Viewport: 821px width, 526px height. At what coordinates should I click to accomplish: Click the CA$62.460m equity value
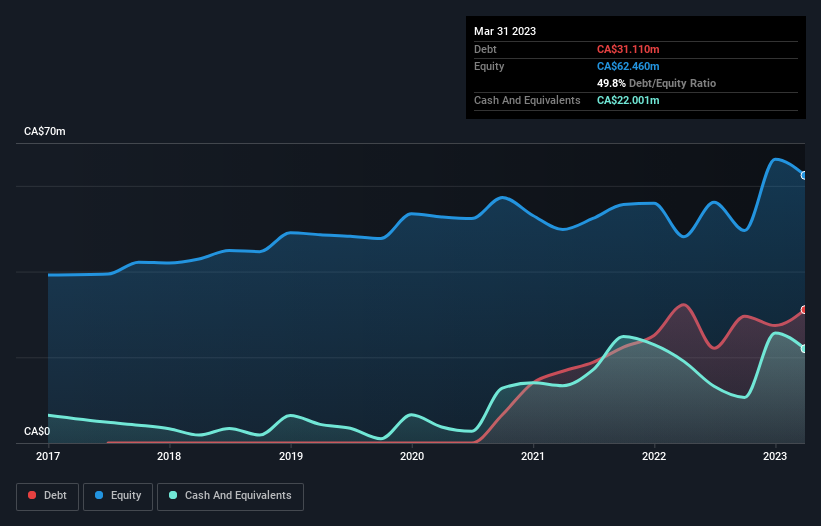[628, 66]
